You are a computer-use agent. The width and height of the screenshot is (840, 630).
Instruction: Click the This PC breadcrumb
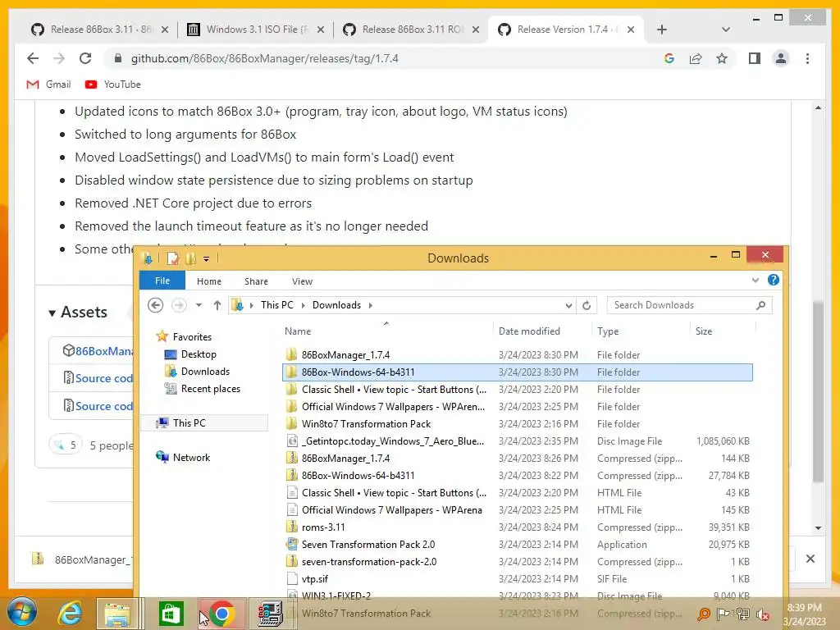[x=277, y=305]
